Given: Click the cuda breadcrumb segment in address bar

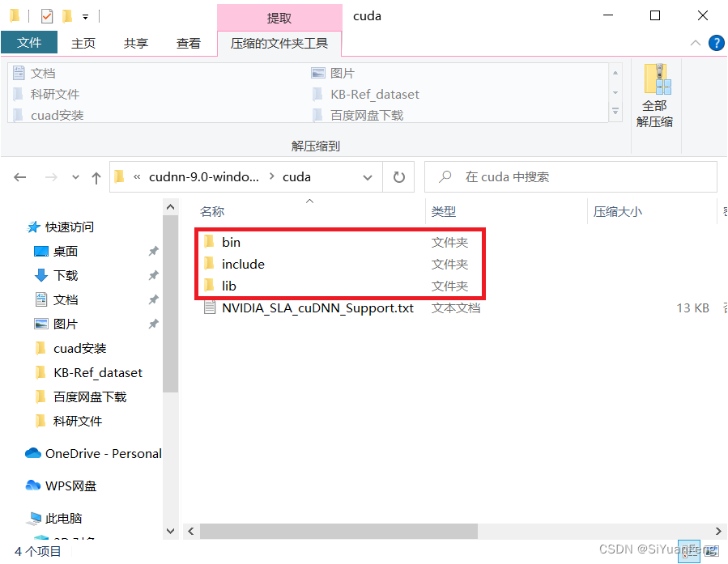Looking at the screenshot, I should click(x=296, y=176).
